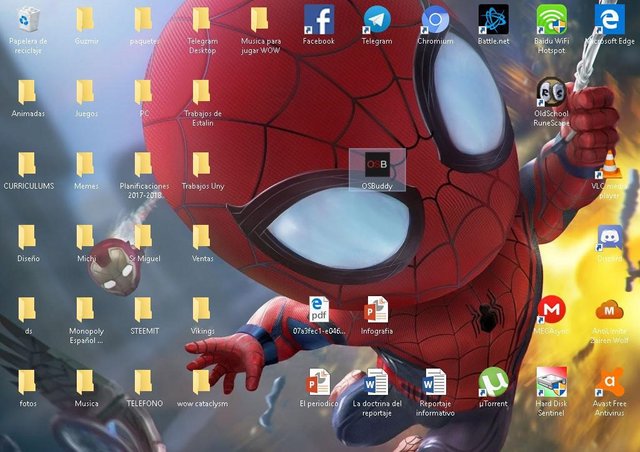Click the Battle.net shortcut
The width and height of the screenshot is (640, 452).
coord(492,20)
